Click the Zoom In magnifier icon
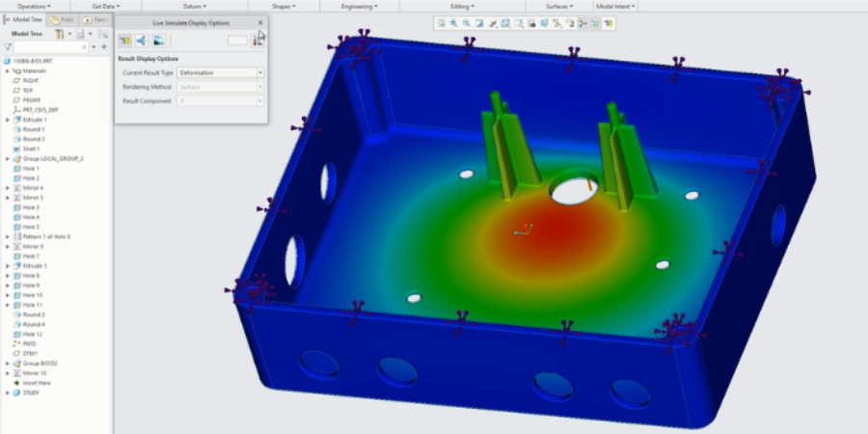 coord(454,22)
